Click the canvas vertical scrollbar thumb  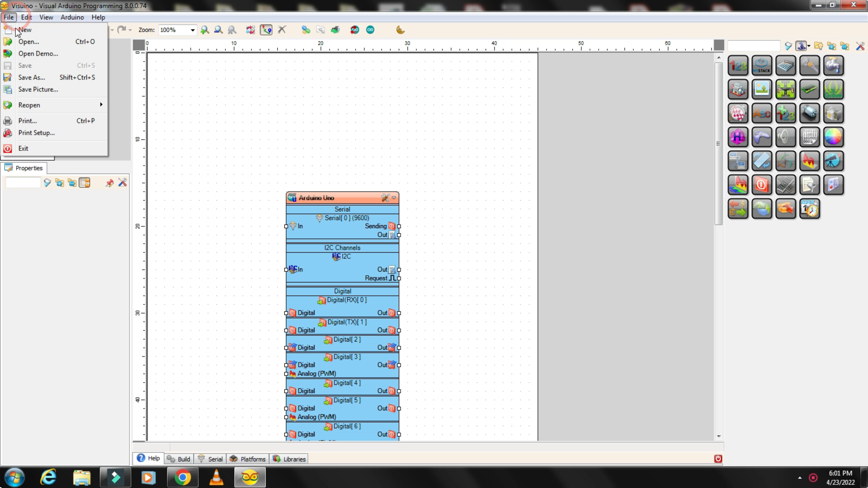click(x=718, y=144)
